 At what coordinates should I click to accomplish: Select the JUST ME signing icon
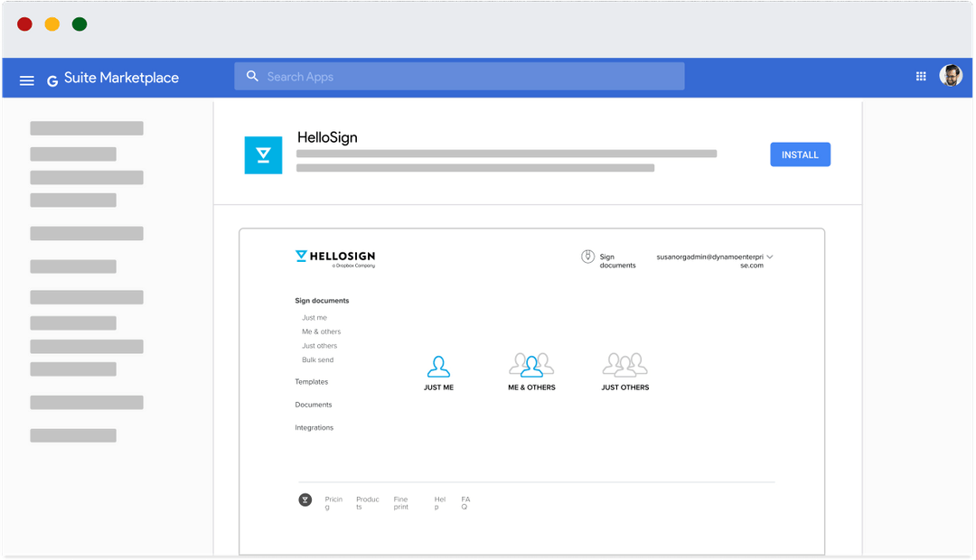(439, 365)
